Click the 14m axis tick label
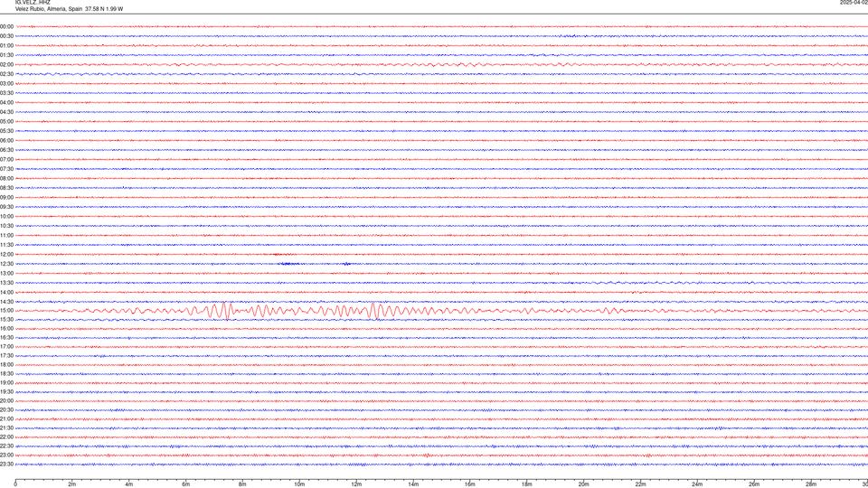Viewport: 868px width, 488px height. (413, 484)
